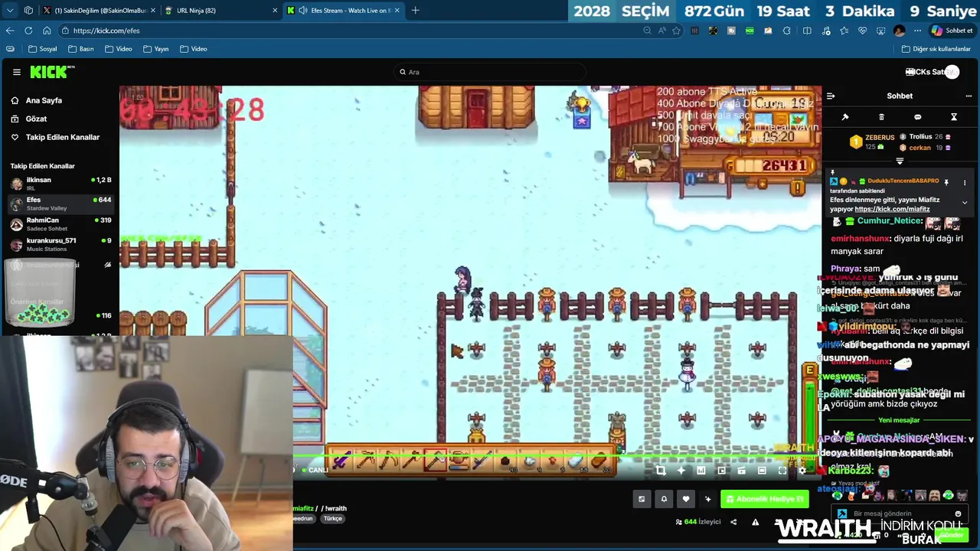Go back in browser
The height and width of the screenshot is (551, 980).
click(x=9, y=31)
